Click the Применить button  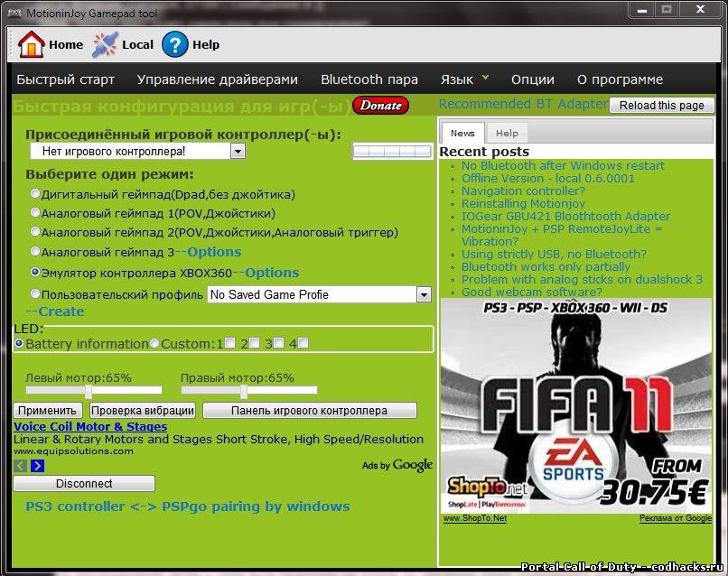click(x=47, y=410)
